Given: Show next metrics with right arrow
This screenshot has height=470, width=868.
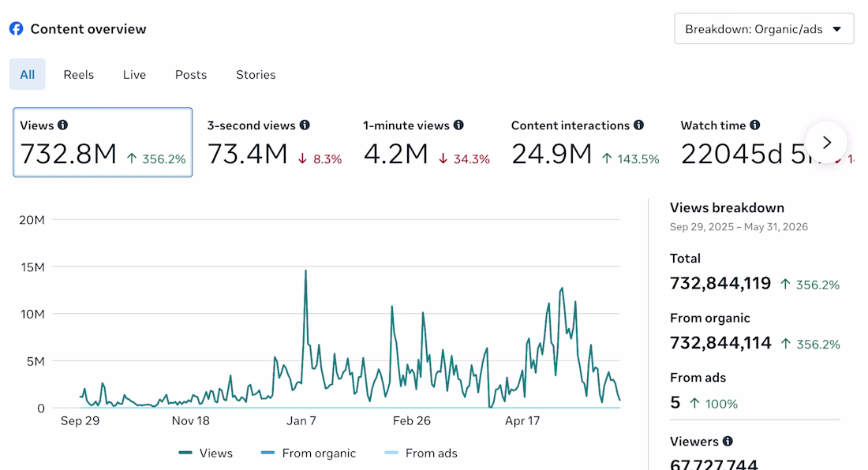Looking at the screenshot, I should pos(826,143).
